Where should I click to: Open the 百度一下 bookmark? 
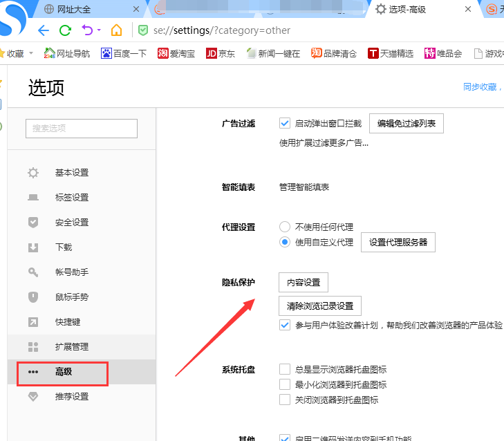[124, 53]
